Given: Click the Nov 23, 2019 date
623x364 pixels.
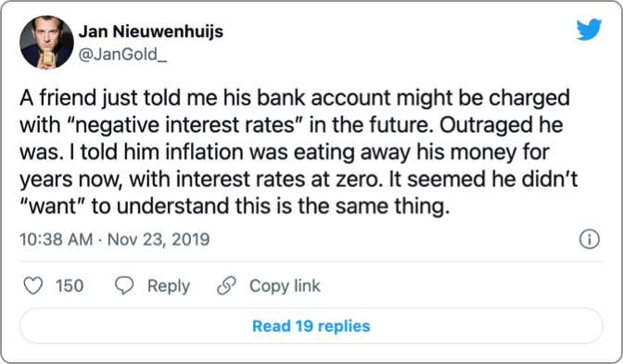Looking at the screenshot, I should pyautogui.click(x=159, y=239).
